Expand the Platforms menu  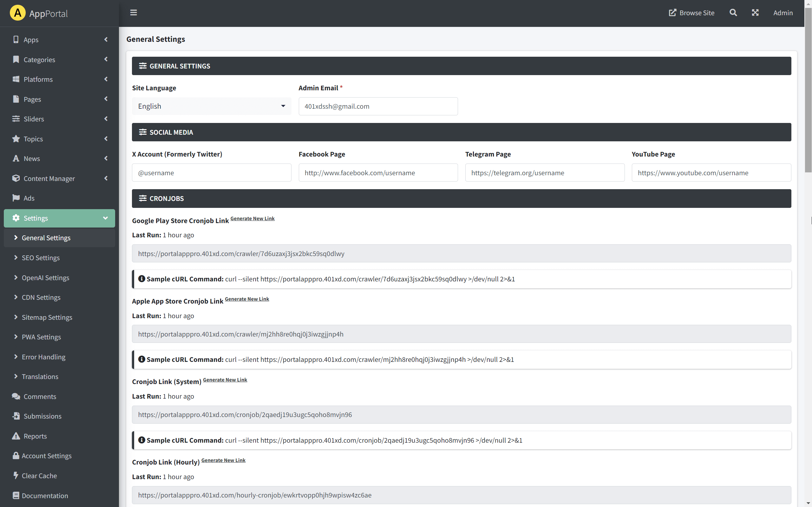tap(37, 79)
